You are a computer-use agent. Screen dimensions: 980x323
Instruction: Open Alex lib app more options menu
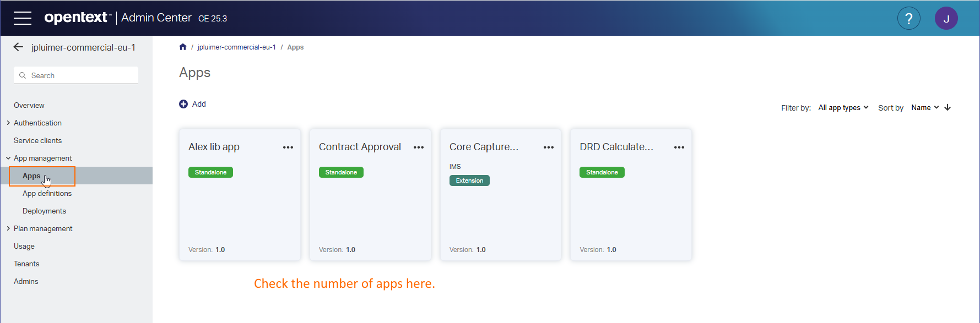pos(288,147)
